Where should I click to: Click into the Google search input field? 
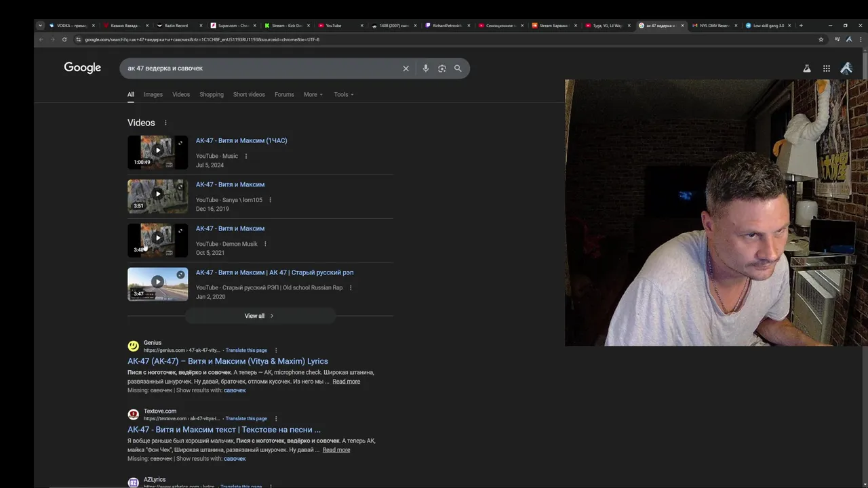(x=261, y=68)
